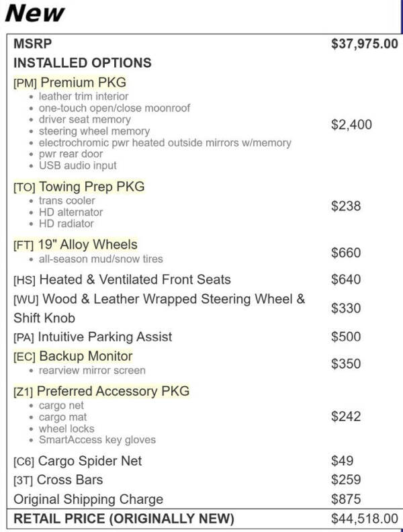
Task: Click the MSRP price $37,975.00
Action: pos(365,44)
